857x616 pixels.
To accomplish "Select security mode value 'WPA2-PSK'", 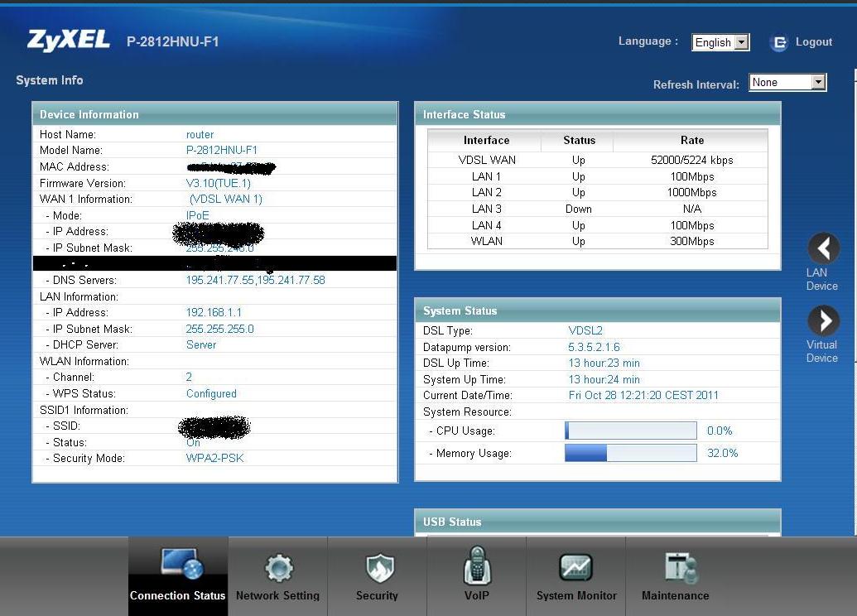I will click(x=214, y=458).
